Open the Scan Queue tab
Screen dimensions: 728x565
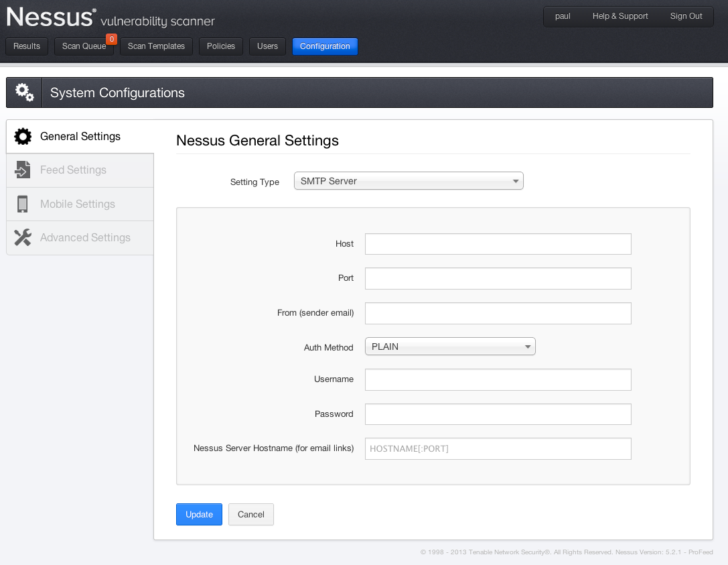[84, 46]
